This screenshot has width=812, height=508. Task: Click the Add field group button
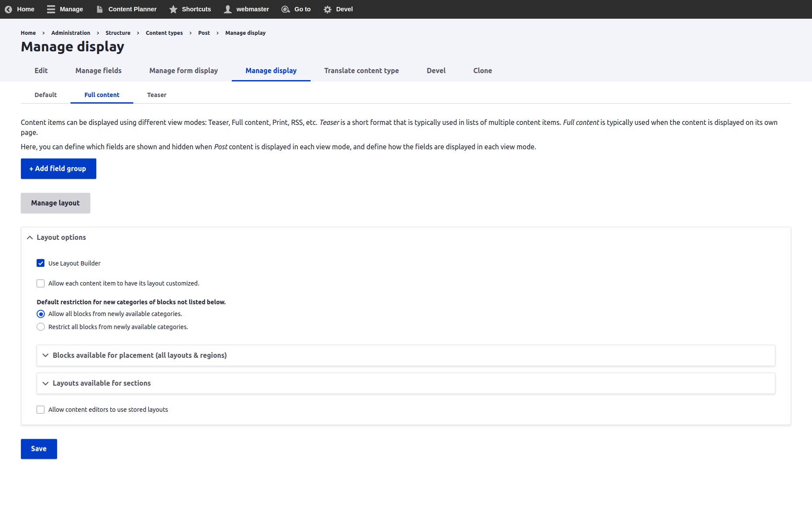point(58,168)
